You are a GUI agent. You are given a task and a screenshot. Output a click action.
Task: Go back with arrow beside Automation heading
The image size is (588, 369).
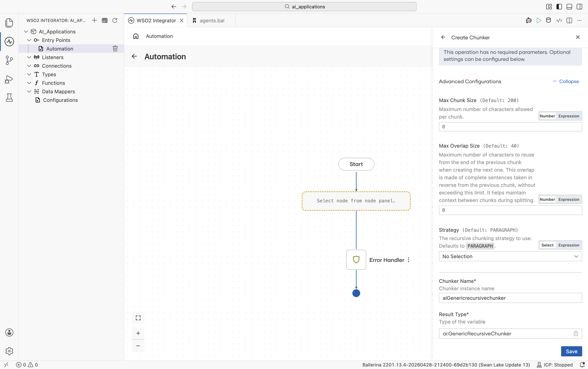pyautogui.click(x=134, y=56)
